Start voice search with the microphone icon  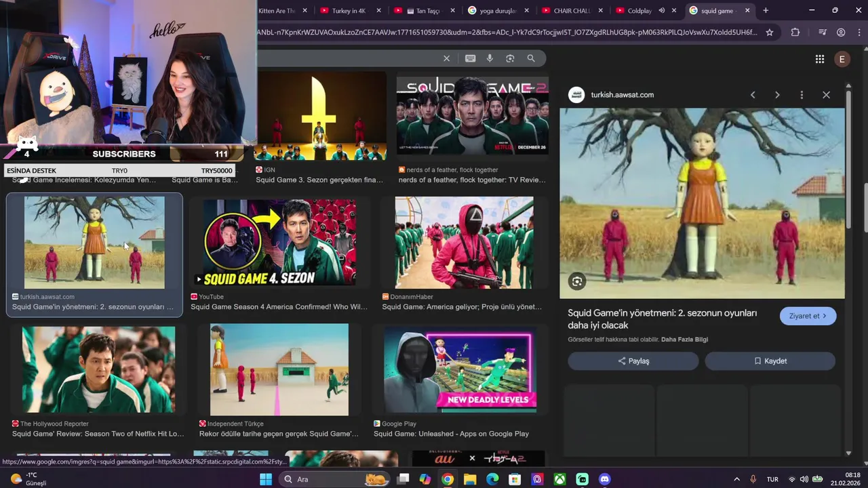point(490,58)
